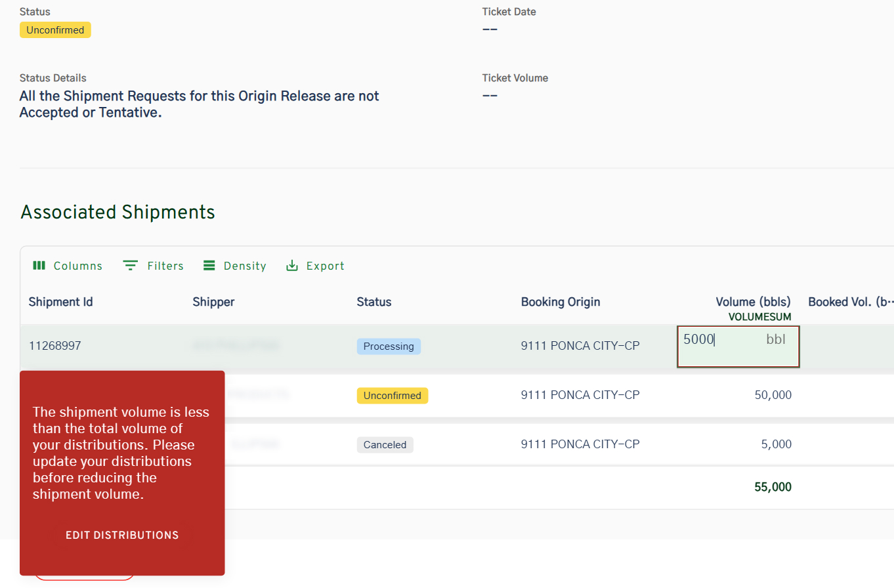The image size is (894, 588).
Task: Click the Columns icon in grid toolbar
Action: coord(39,266)
